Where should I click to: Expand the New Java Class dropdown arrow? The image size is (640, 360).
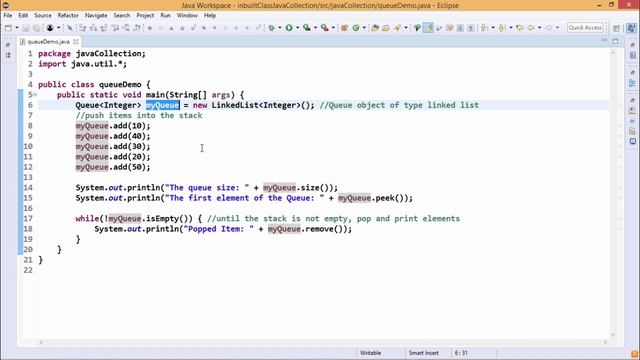tap(364, 28)
